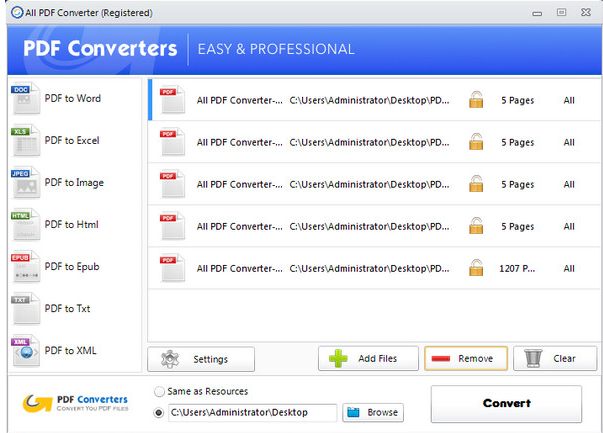Minimize the All PDF Converter window
The height and width of the screenshot is (433, 603).
(537, 13)
